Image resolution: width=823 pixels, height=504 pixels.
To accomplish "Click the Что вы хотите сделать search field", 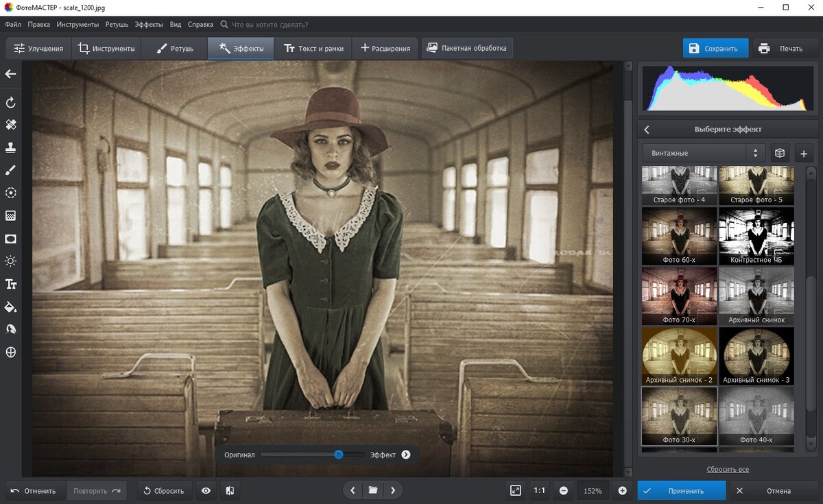I will pos(270,24).
